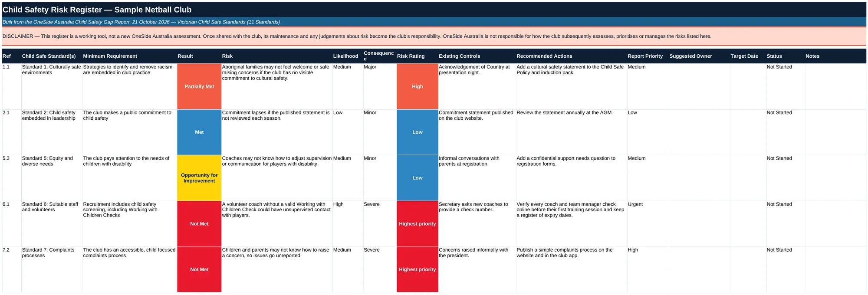Select the 'Aboriginal families may not feel welcome' risk cell
Viewport: 868px width, 295px height.
(277, 86)
